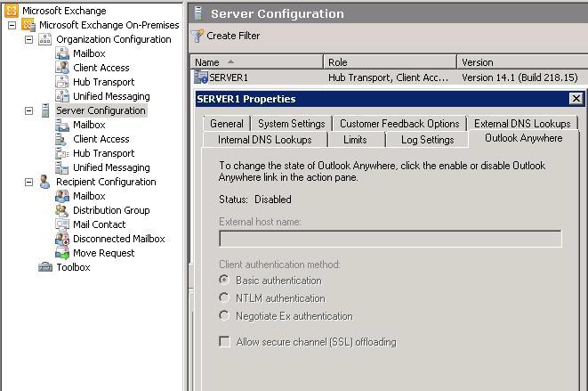Click the Microsoft Exchange On-Premises icon
Viewport: 588px width, 391px height.
(28, 25)
